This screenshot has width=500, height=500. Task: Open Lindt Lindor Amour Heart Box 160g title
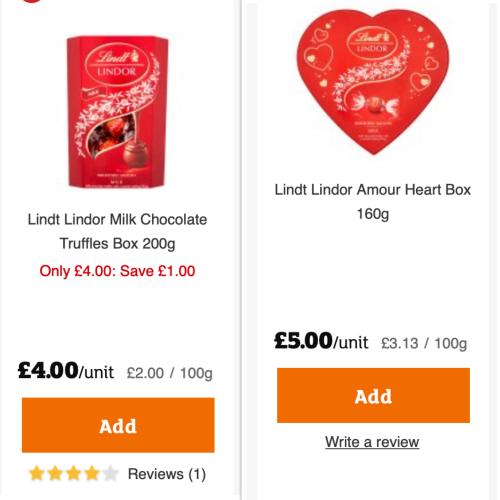(373, 202)
